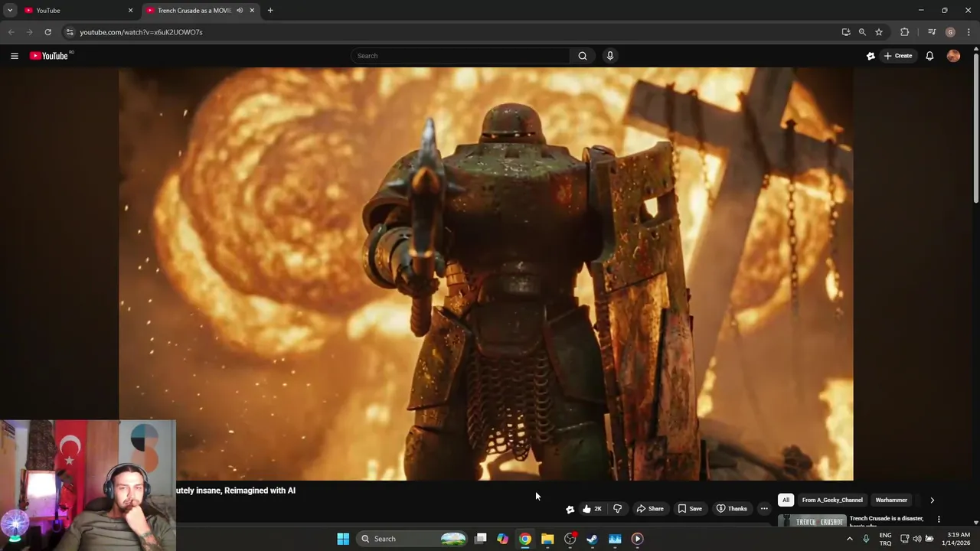
Task: Open the Create upload menu
Action: pos(898,56)
